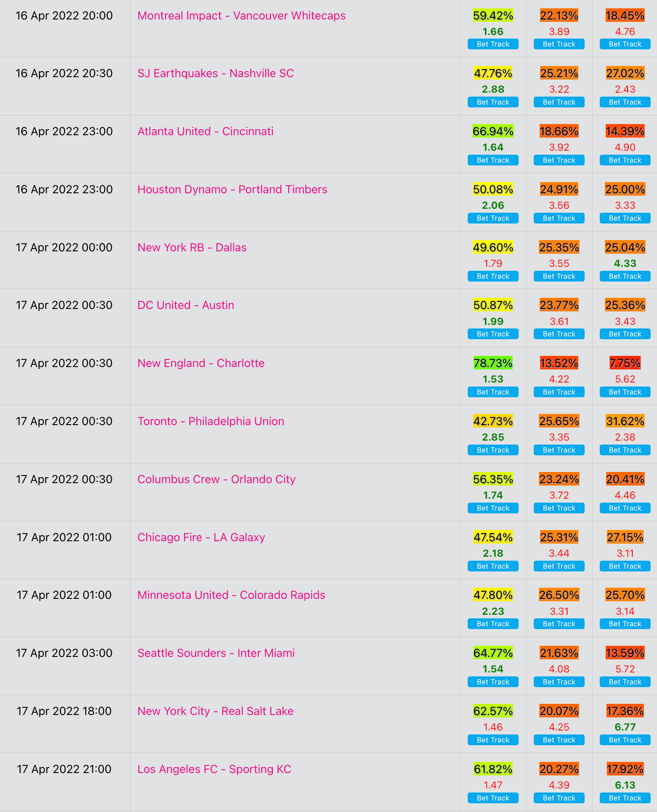This screenshot has width=657, height=812.
Task: Click Bet Track under 2.38 Philadelphia odds
Action: (625, 450)
